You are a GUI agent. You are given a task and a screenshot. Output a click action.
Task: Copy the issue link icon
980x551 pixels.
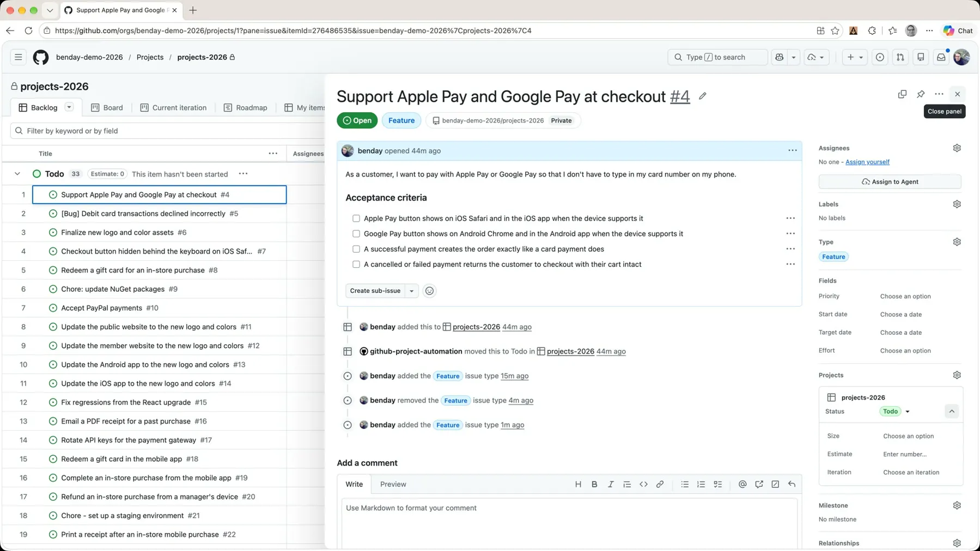902,94
